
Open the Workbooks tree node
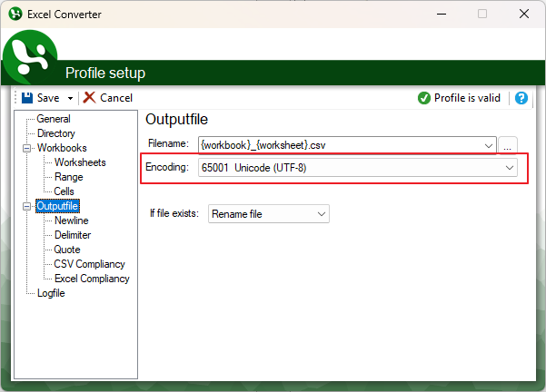(x=62, y=148)
